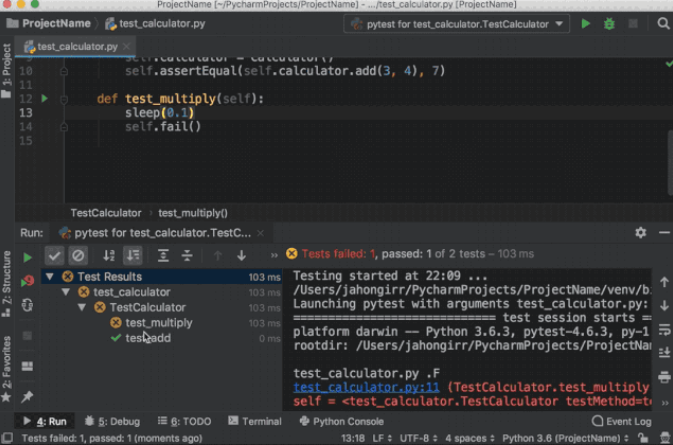
Task: Open the Terminal tool window tab
Action: tap(255, 421)
